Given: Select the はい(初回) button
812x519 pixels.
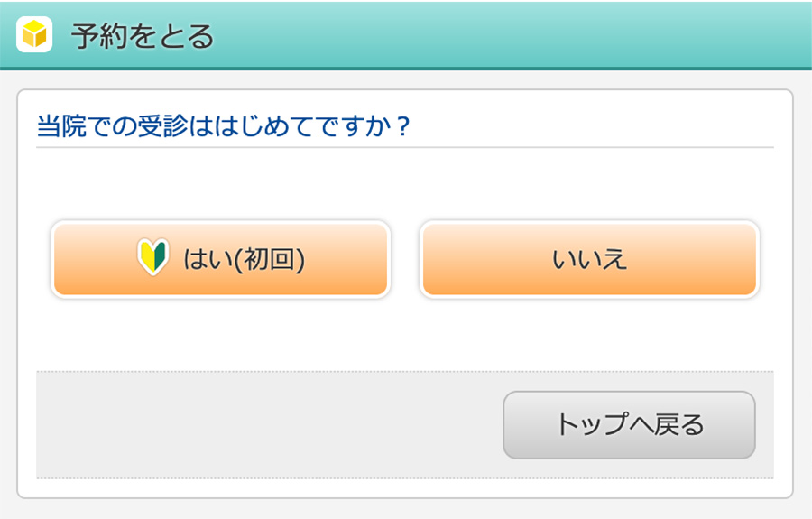Looking at the screenshot, I should [221, 259].
